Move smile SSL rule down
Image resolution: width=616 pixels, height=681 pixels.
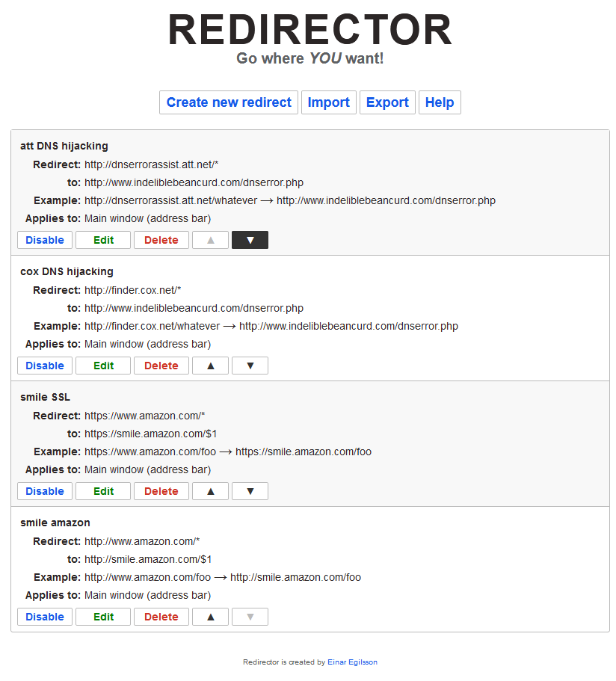tap(249, 490)
